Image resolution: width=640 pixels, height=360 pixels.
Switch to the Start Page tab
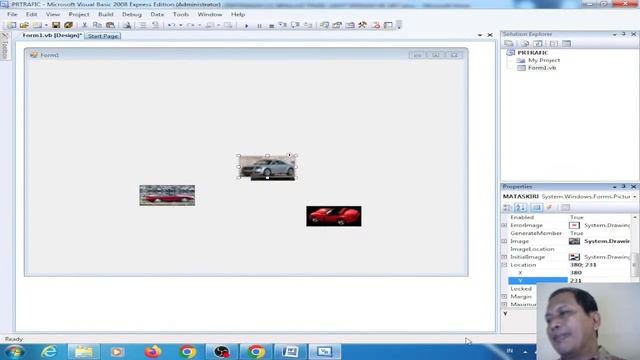(103, 36)
